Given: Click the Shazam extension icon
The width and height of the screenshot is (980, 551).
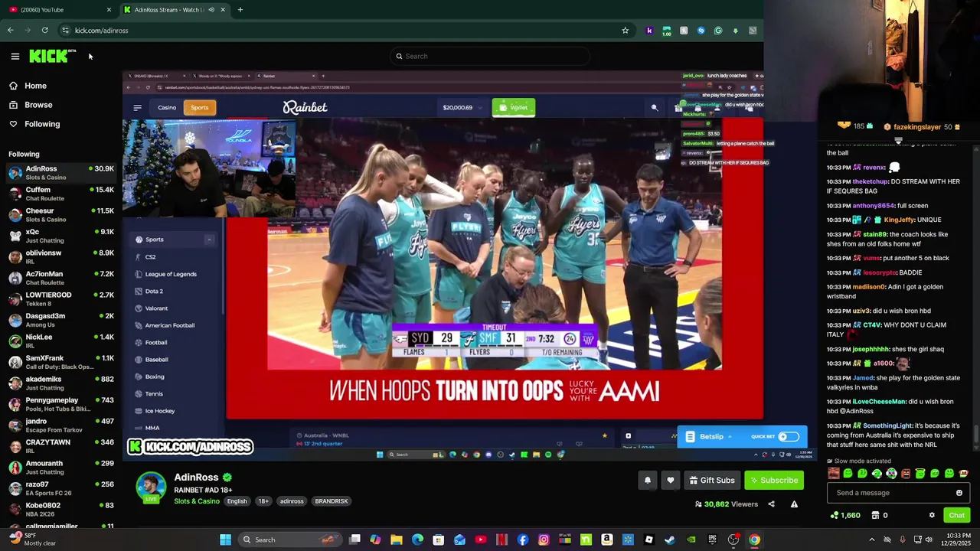Looking at the screenshot, I should 701,31.
